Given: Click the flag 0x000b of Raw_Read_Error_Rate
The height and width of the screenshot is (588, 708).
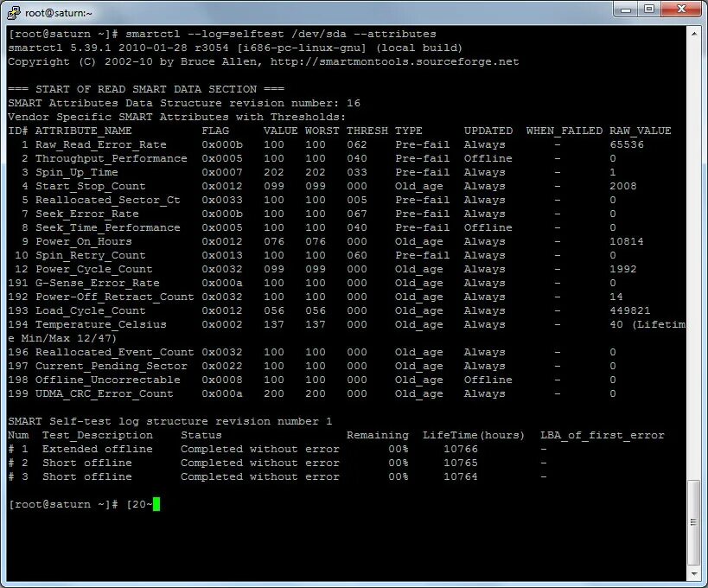Looking at the screenshot, I should [222, 145].
